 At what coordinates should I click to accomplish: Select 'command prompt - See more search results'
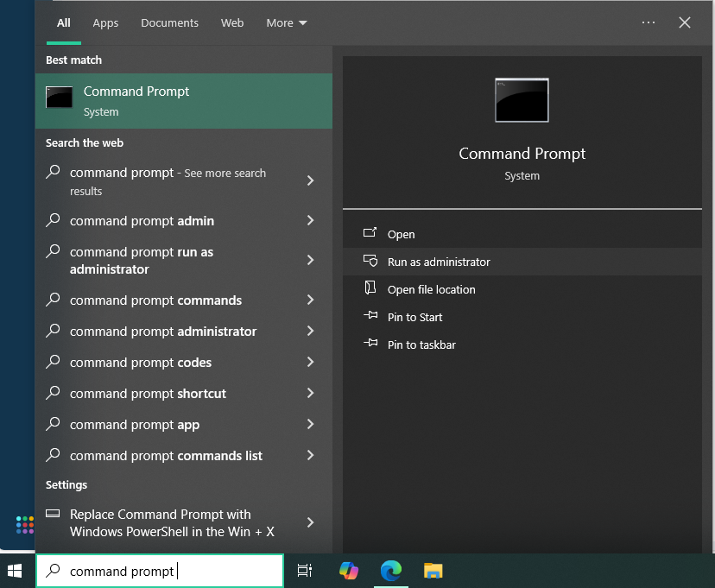pyautogui.click(x=183, y=181)
